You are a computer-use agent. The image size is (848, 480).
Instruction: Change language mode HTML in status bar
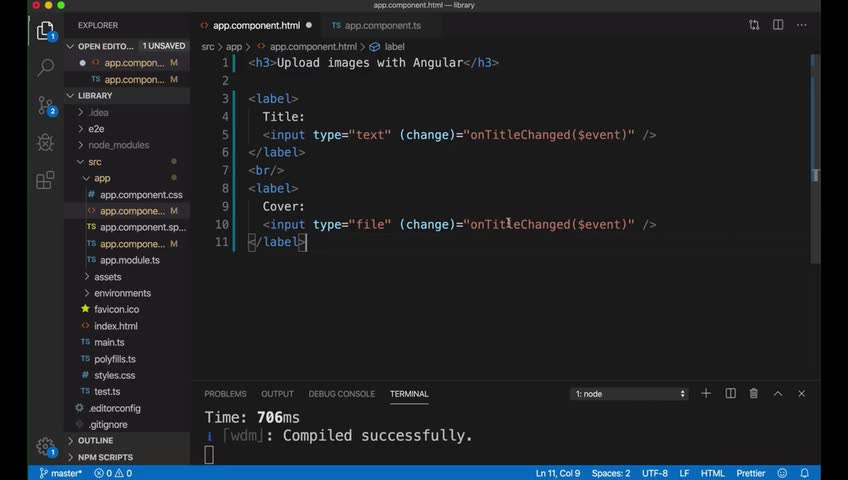click(712, 474)
